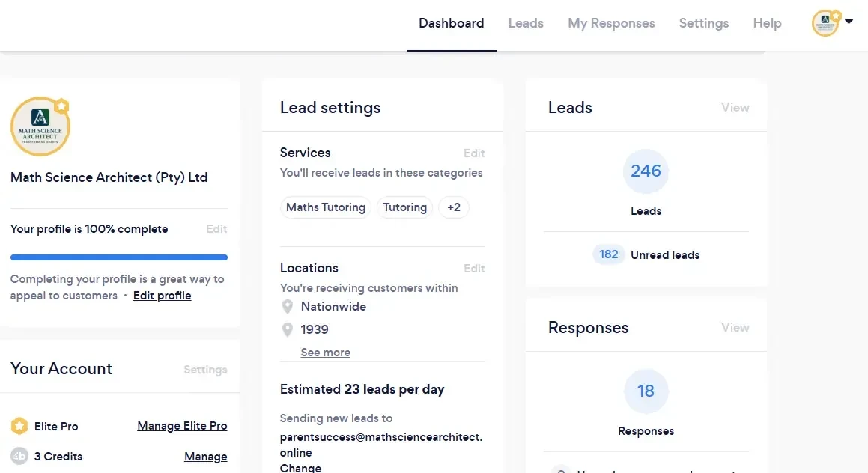The image size is (868, 473).
Task: Open Settings in Your Account
Action: [x=205, y=370]
